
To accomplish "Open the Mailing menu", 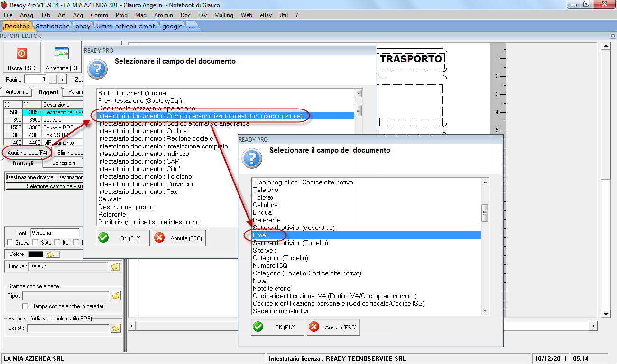I will point(224,15).
